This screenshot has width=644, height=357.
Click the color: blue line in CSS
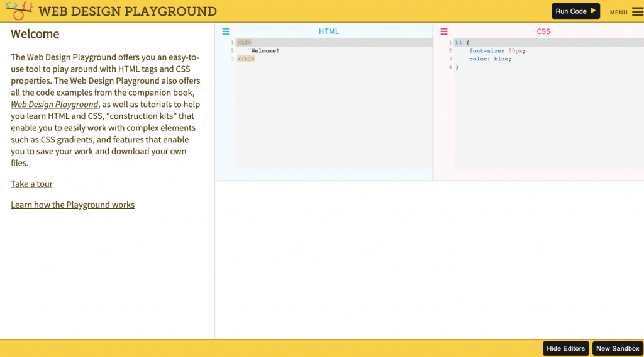tap(490, 59)
